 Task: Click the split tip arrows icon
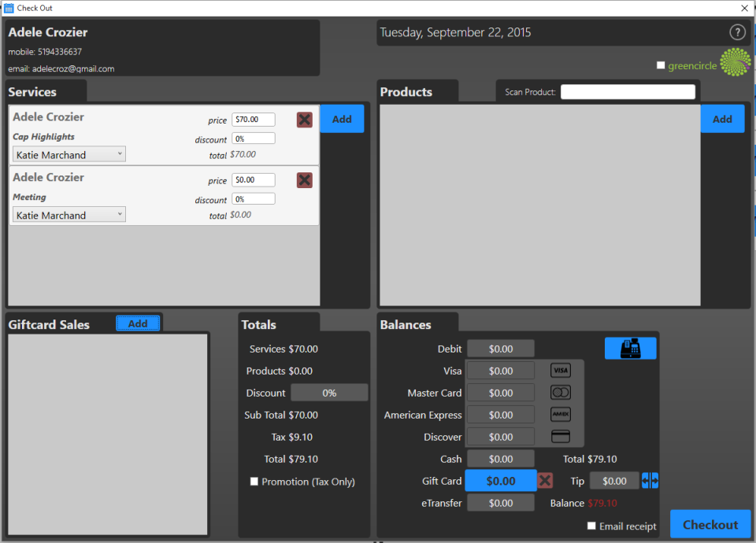point(650,481)
